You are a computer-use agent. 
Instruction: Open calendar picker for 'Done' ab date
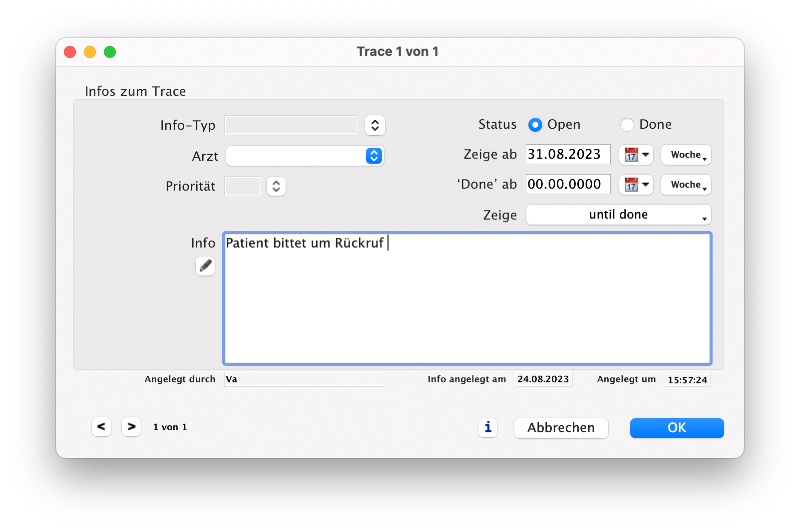pyautogui.click(x=636, y=185)
